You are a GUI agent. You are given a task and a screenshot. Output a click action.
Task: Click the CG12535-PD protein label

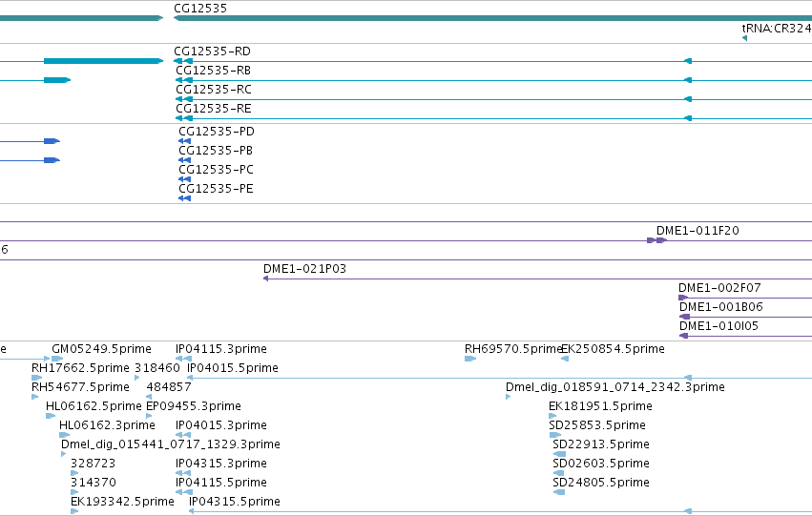coord(217,132)
